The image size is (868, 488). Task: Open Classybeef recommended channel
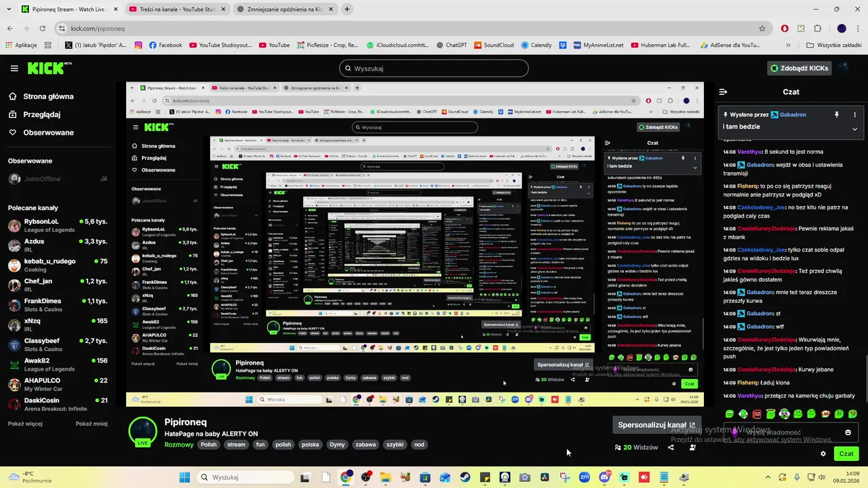pyautogui.click(x=58, y=344)
